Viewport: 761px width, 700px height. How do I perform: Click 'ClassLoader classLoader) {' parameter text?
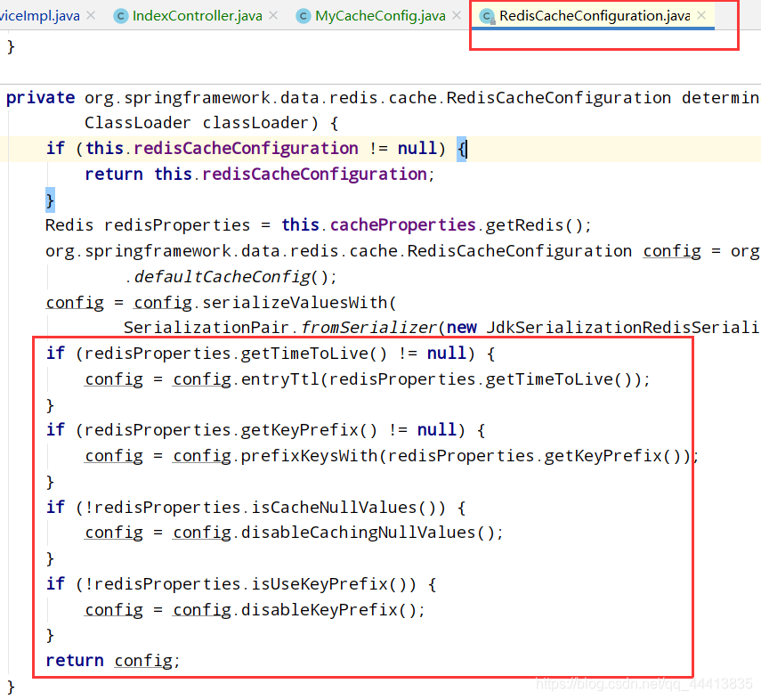tap(212, 123)
